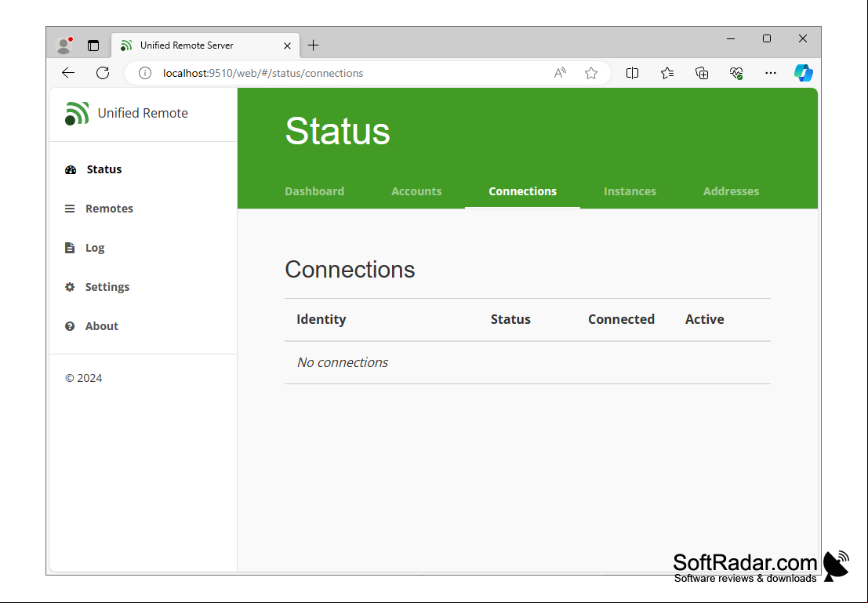This screenshot has height=603, width=868.
Task: Add page to favorites star icon
Action: tap(591, 73)
